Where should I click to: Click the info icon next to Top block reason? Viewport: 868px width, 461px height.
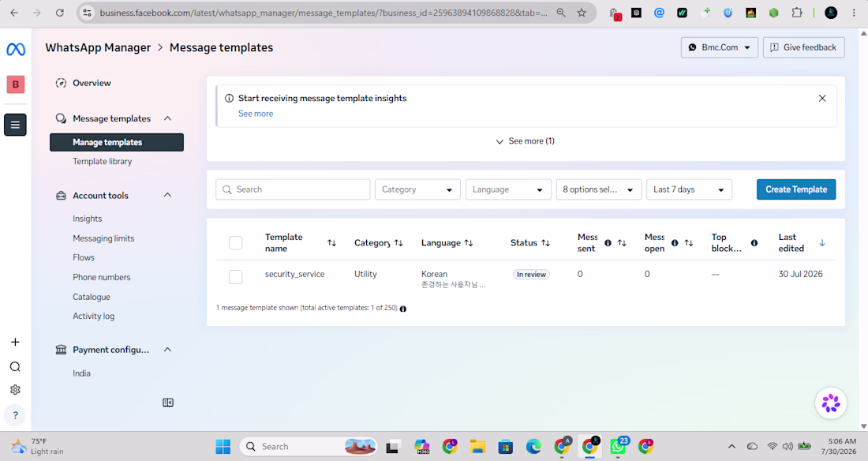coord(754,242)
